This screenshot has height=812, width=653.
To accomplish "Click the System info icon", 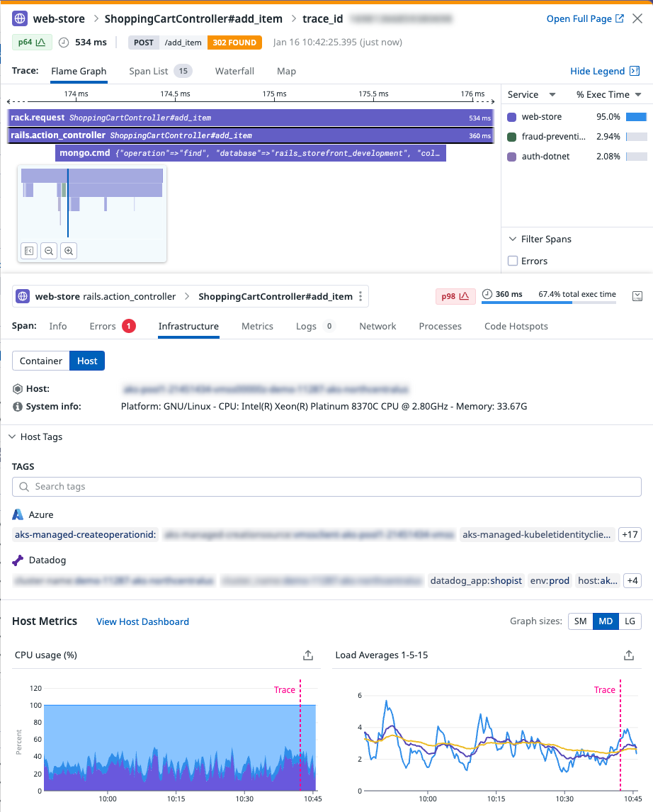I will coord(18,407).
